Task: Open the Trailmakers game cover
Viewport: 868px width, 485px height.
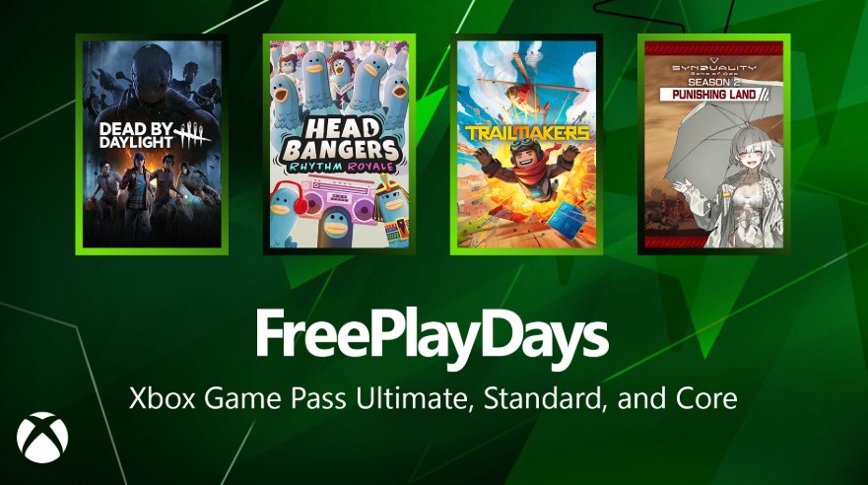Action: 526,145
